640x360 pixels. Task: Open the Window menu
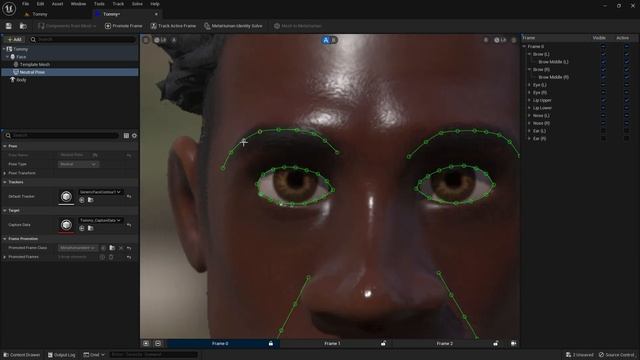click(78, 4)
